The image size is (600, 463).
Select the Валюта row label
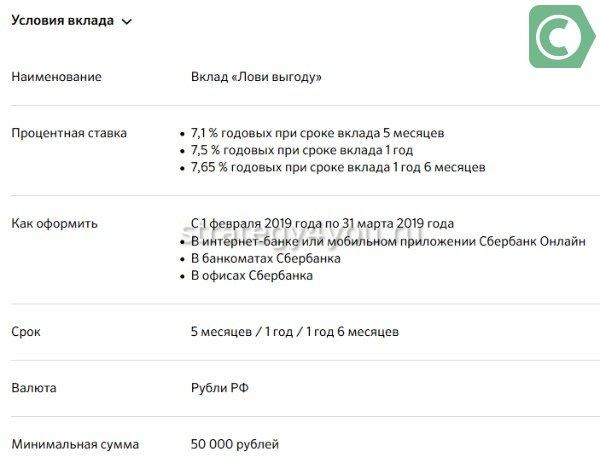33,387
